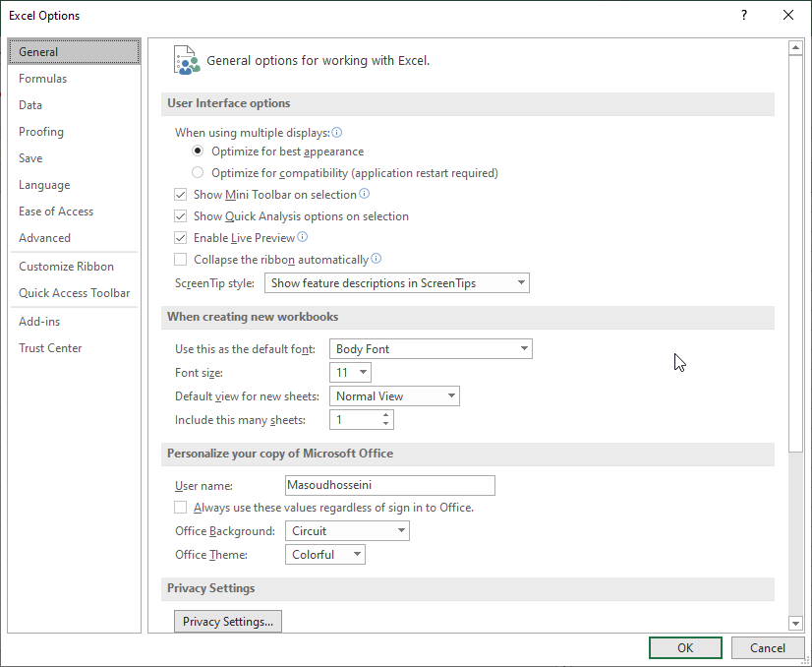Increase the number of sheets with up arrow
This screenshot has width=812, height=667.
385,415
